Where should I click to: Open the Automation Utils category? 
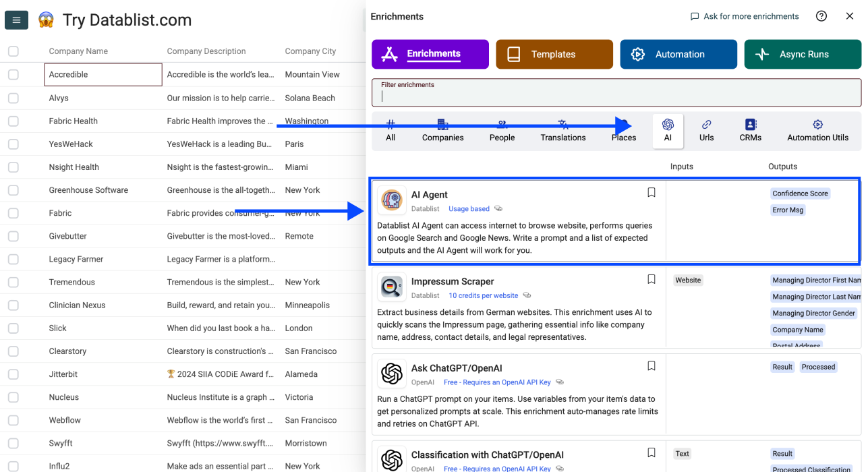[x=817, y=130]
